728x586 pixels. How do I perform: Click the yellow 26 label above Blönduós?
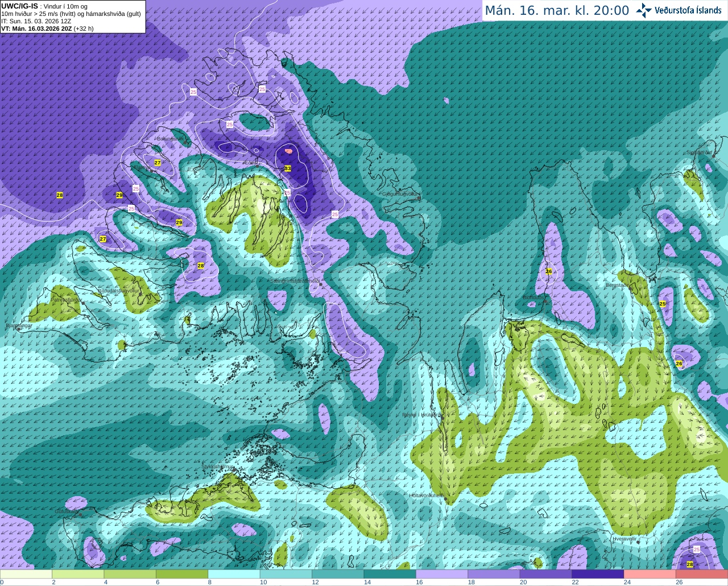pos(549,271)
